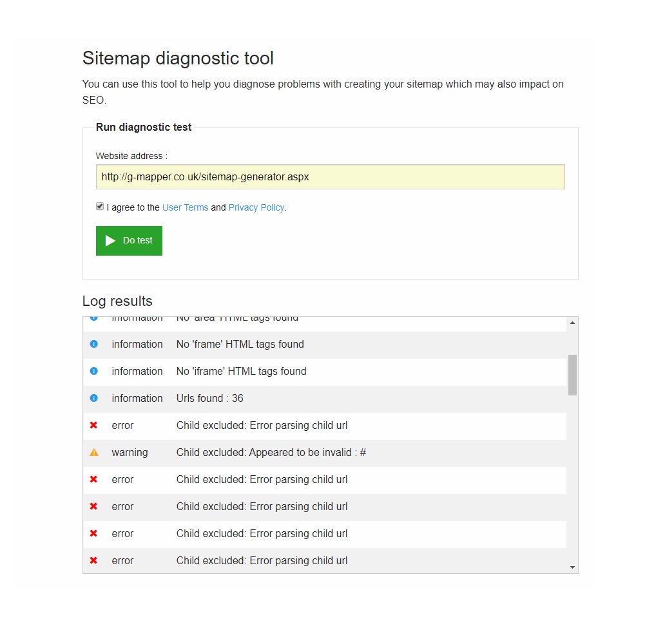Select the "Run diagnostic test" group label

click(143, 127)
